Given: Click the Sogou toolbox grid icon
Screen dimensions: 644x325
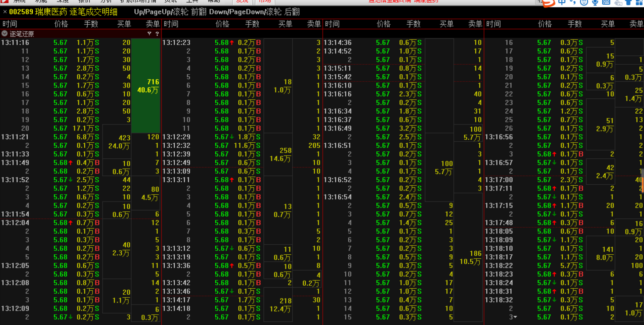Looking at the screenshot, I should point(639,3).
